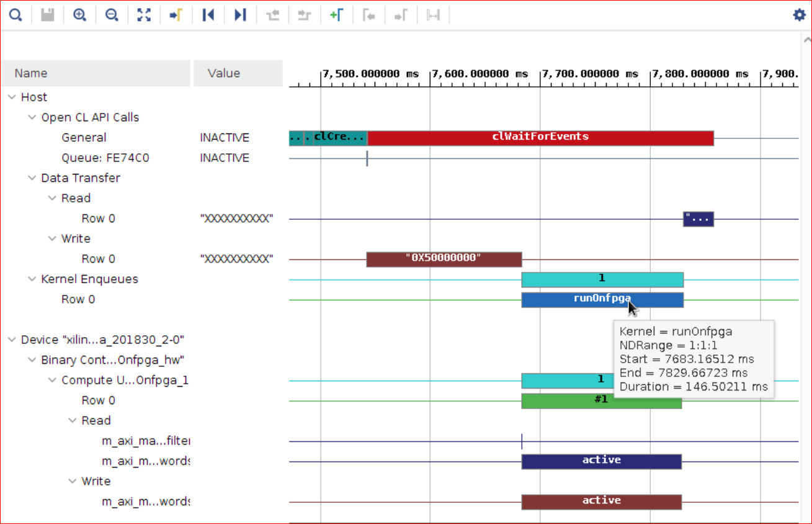Collapse the Host tree node
The image size is (812, 524).
pyautogui.click(x=12, y=97)
